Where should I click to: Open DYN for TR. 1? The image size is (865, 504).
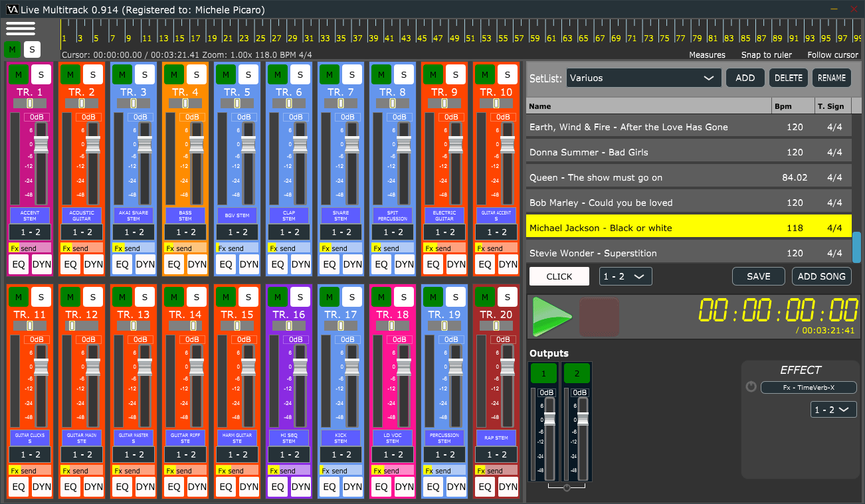pos(42,264)
